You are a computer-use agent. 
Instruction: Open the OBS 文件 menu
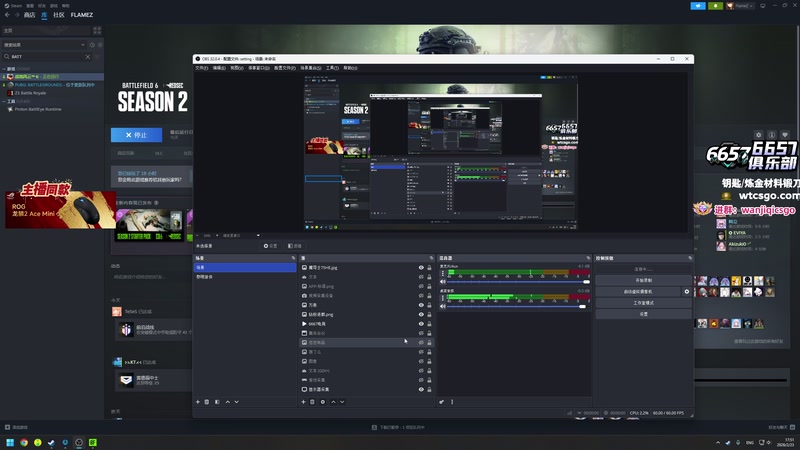coord(202,68)
